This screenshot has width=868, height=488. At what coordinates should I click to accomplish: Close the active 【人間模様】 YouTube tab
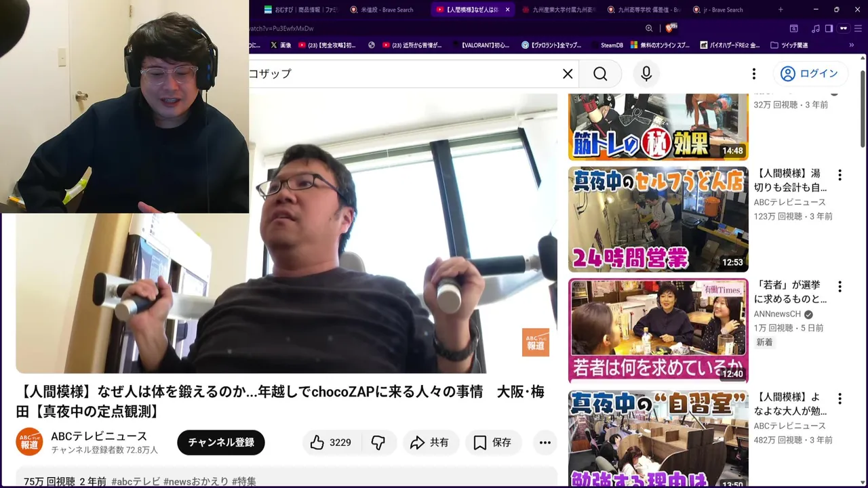tap(507, 9)
